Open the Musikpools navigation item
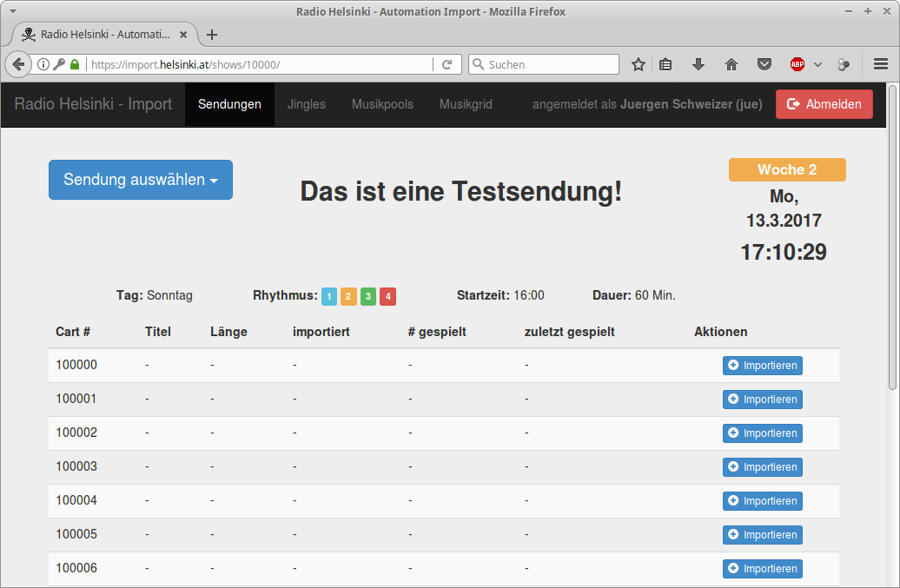Screen dimensions: 900x588 (382, 104)
